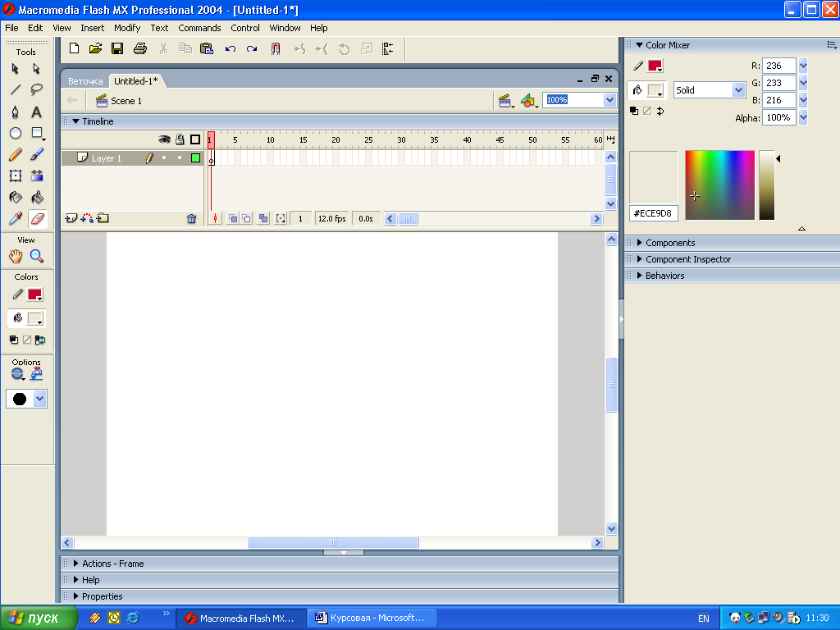Open the Insert menu

(x=92, y=28)
